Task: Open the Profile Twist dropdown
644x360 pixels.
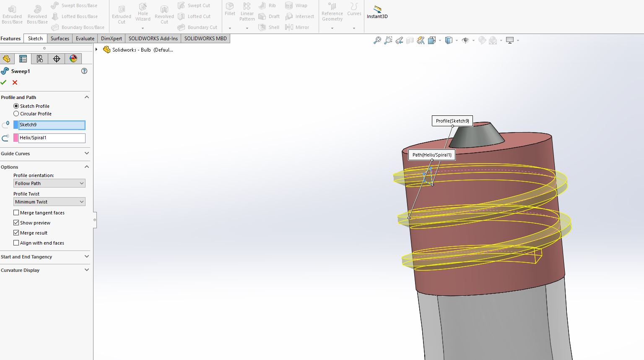Action: coord(49,201)
